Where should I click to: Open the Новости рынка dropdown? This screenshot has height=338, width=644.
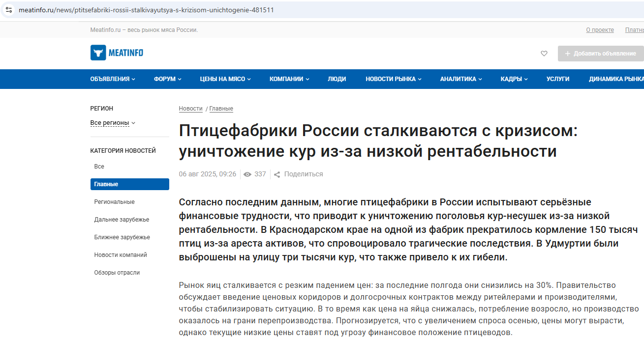(x=394, y=79)
